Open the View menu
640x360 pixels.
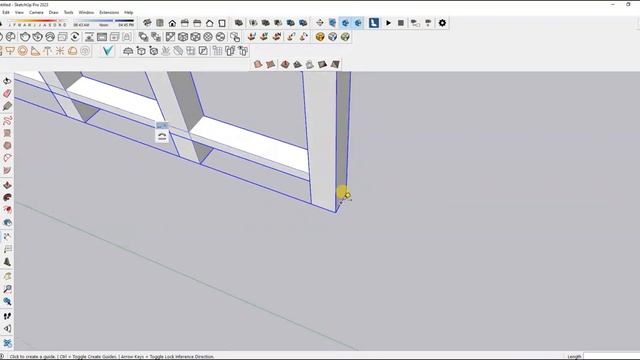(x=19, y=13)
